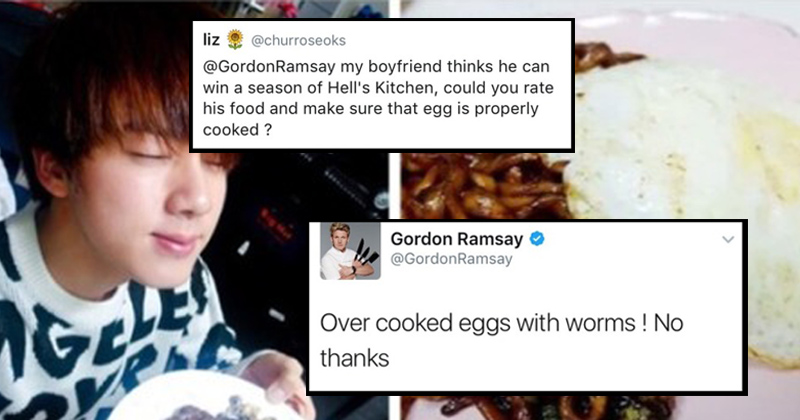The height and width of the screenshot is (420, 800).
Task: Open the @churroseoks handle
Action: pos(298,40)
